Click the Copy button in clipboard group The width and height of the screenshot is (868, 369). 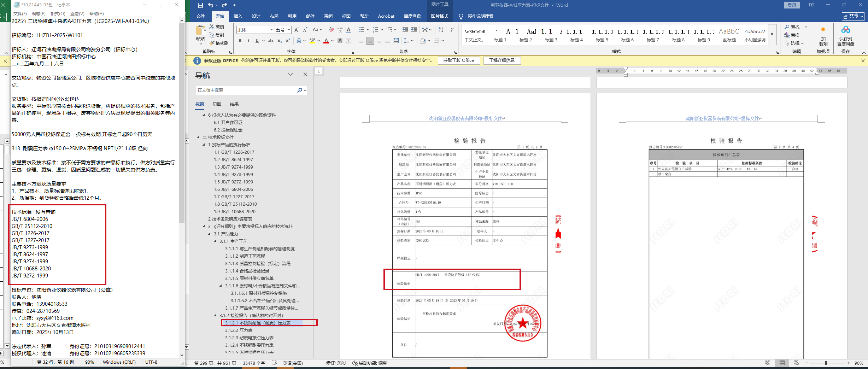[x=217, y=35]
